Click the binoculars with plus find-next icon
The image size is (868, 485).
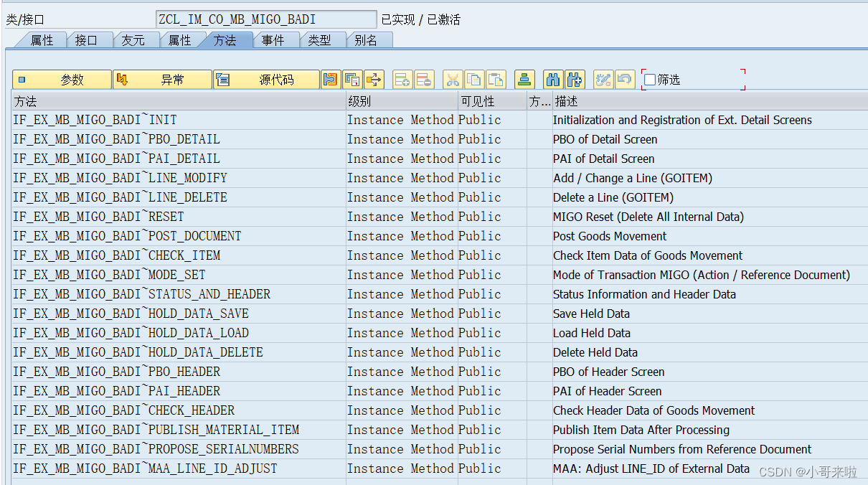tap(575, 80)
